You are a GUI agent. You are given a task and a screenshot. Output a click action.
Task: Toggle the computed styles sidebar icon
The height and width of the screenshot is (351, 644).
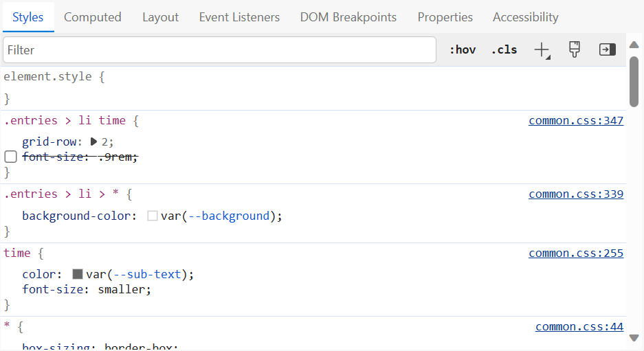[607, 49]
